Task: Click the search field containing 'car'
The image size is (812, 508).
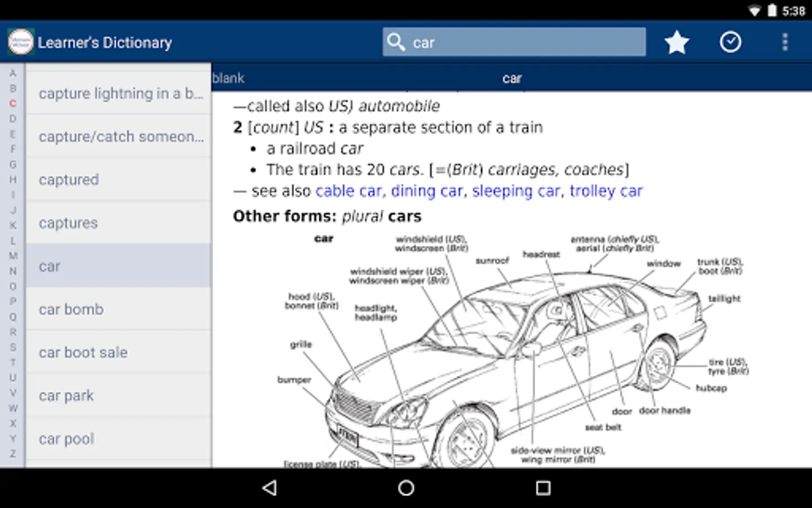Action: (x=514, y=42)
